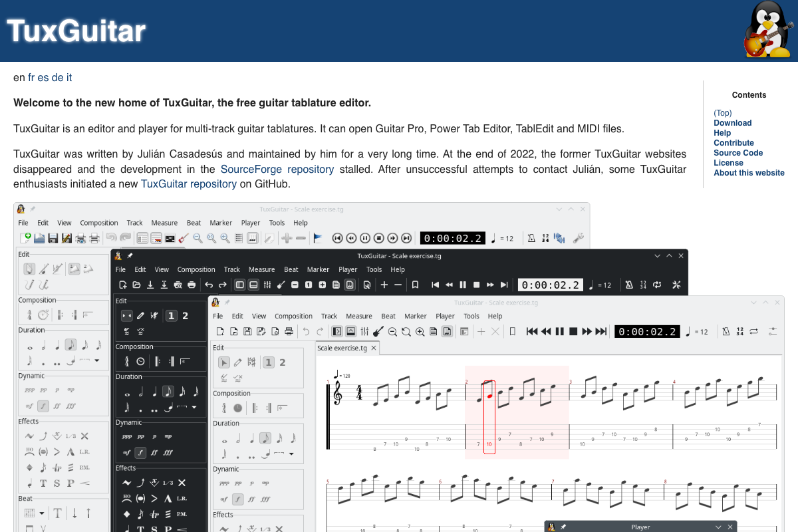The width and height of the screenshot is (798, 532).
Task: Open About this website in Contents
Action: [749, 173]
